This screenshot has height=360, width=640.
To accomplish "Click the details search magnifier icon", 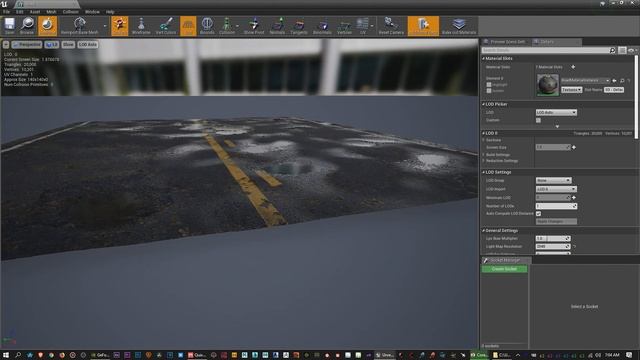I will click(613, 50).
